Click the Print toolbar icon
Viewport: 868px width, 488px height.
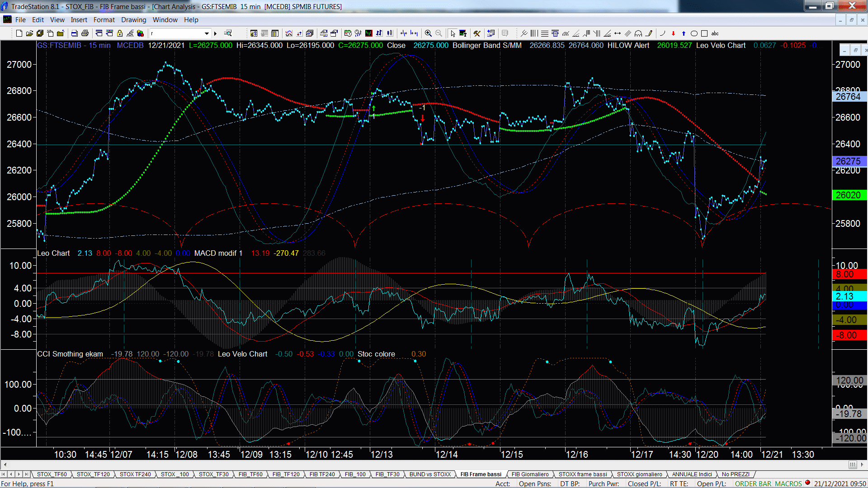85,33
